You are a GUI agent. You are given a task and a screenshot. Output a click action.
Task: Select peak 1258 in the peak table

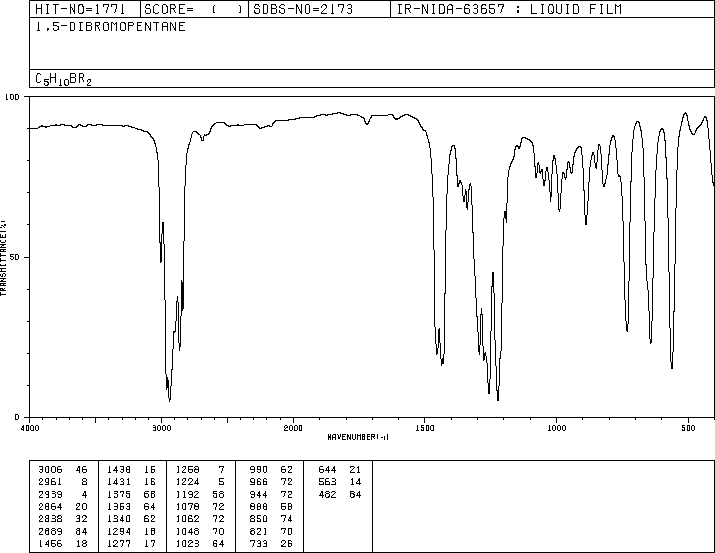pos(188,470)
